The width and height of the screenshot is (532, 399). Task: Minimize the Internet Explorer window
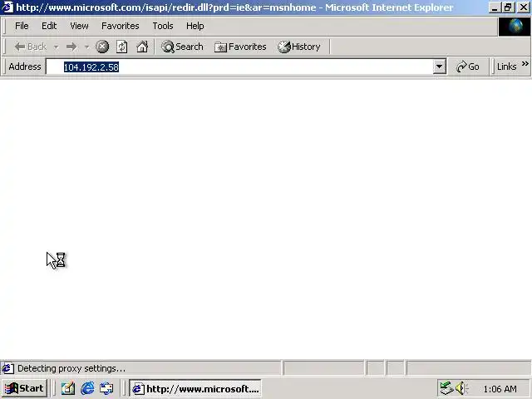point(495,7)
